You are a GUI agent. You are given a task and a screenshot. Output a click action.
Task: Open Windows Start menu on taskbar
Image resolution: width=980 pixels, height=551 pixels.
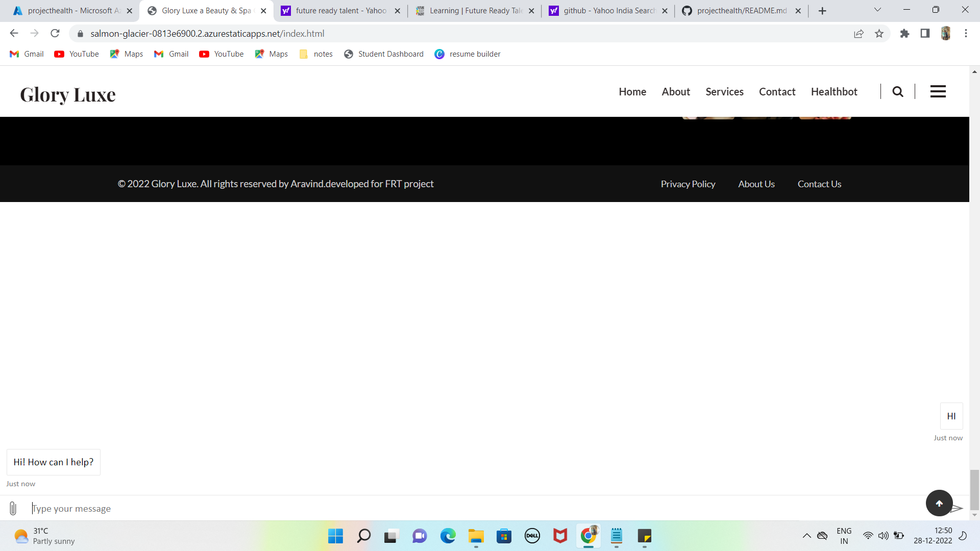pos(335,536)
